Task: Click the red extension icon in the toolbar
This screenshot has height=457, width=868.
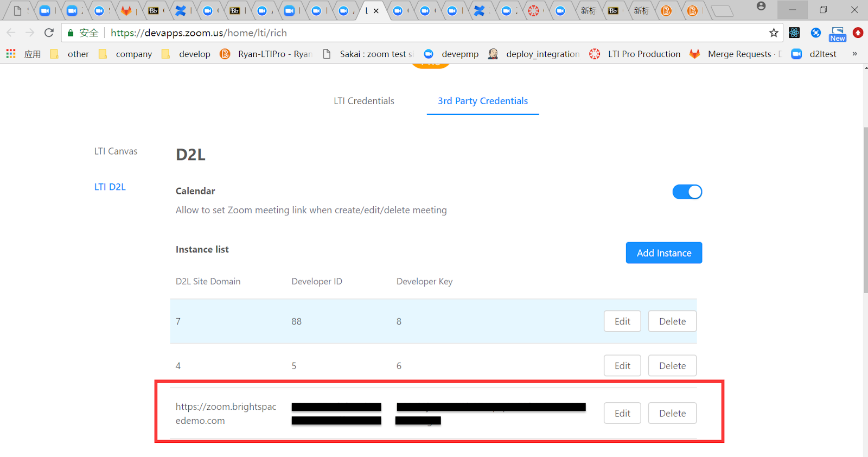Action: (858, 33)
